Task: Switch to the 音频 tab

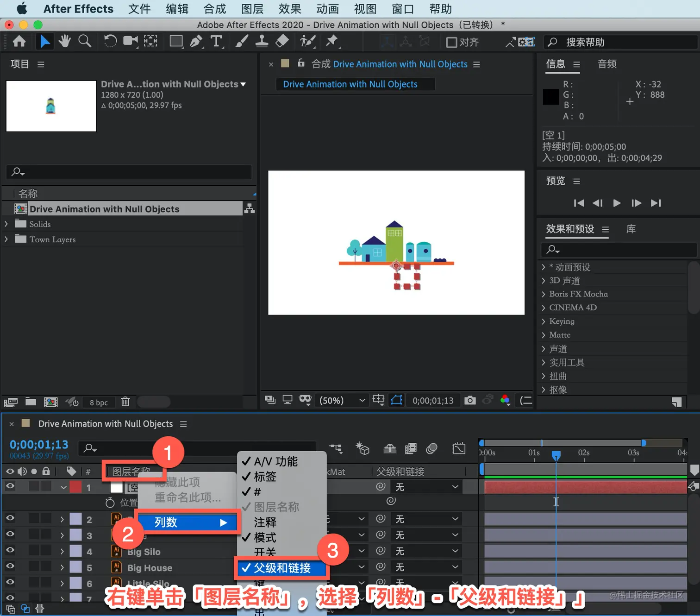Action: pyautogui.click(x=607, y=64)
